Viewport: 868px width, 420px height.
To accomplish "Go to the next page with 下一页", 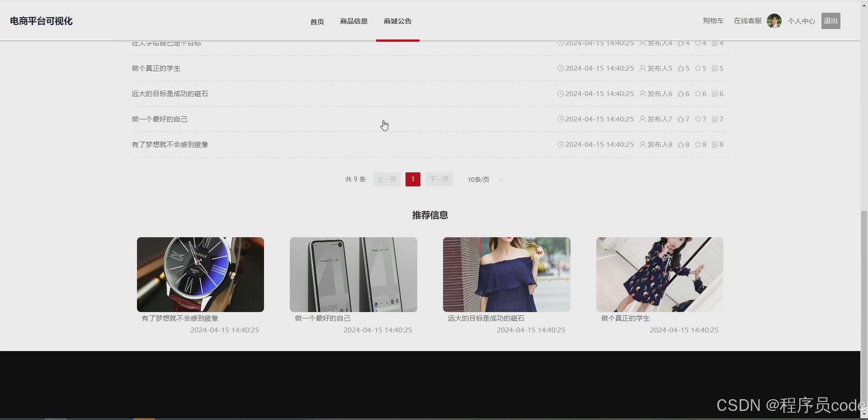I will (x=439, y=179).
